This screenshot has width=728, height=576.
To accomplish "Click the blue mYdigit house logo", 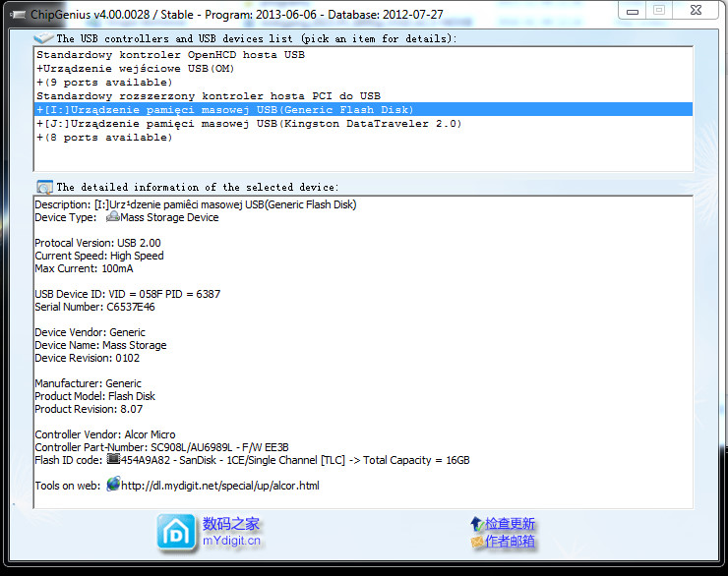I will [176, 533].
